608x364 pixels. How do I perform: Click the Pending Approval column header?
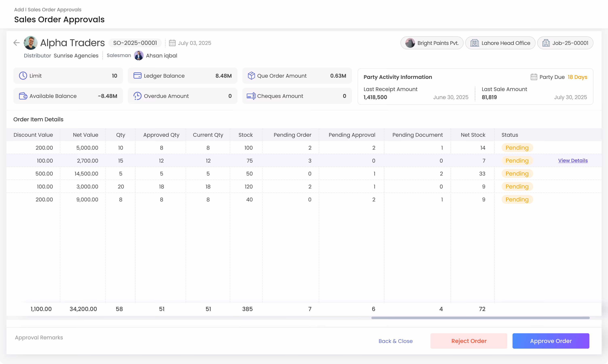pyautogui.click(x=352, y=135)
